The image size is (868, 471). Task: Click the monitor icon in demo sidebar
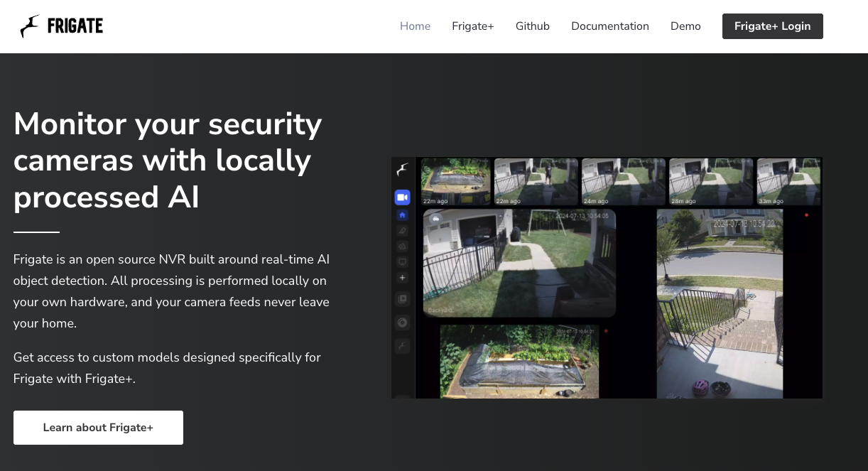(402, 261)
